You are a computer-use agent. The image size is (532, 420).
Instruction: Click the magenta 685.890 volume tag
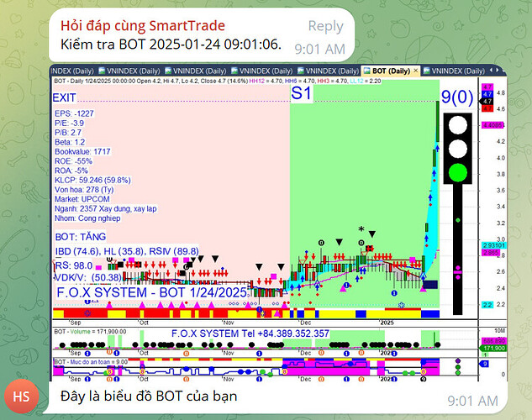tap(494, 341)
